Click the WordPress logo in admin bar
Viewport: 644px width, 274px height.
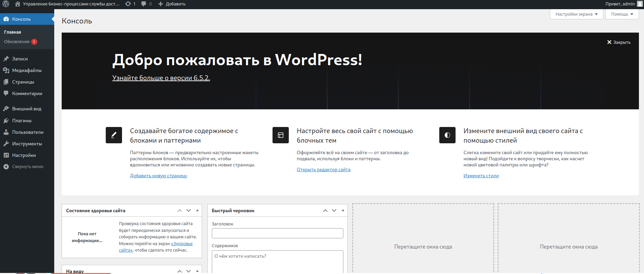6,4
